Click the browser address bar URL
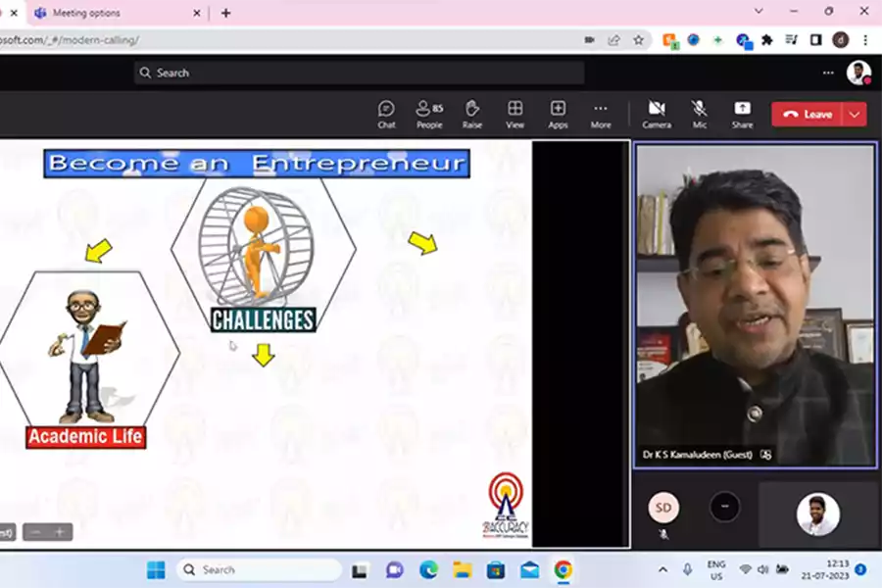This screenshot has height=588, width=882. 71,40
